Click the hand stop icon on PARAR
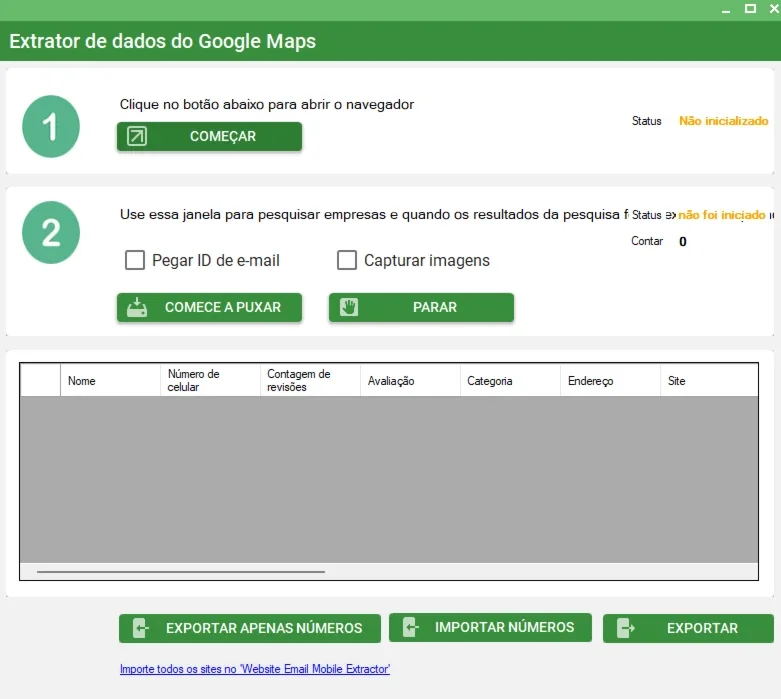Screen dimensions: 781x699 click(x=349, y=307)
